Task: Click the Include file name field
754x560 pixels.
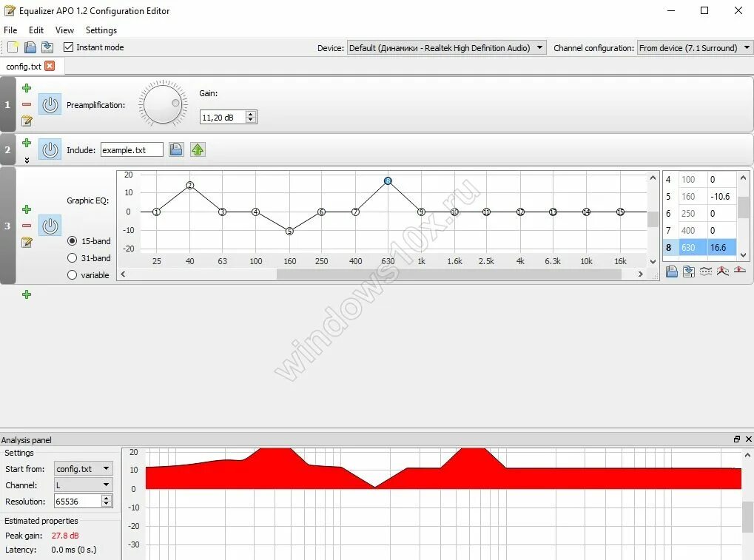Action: (x=132, y=150)
